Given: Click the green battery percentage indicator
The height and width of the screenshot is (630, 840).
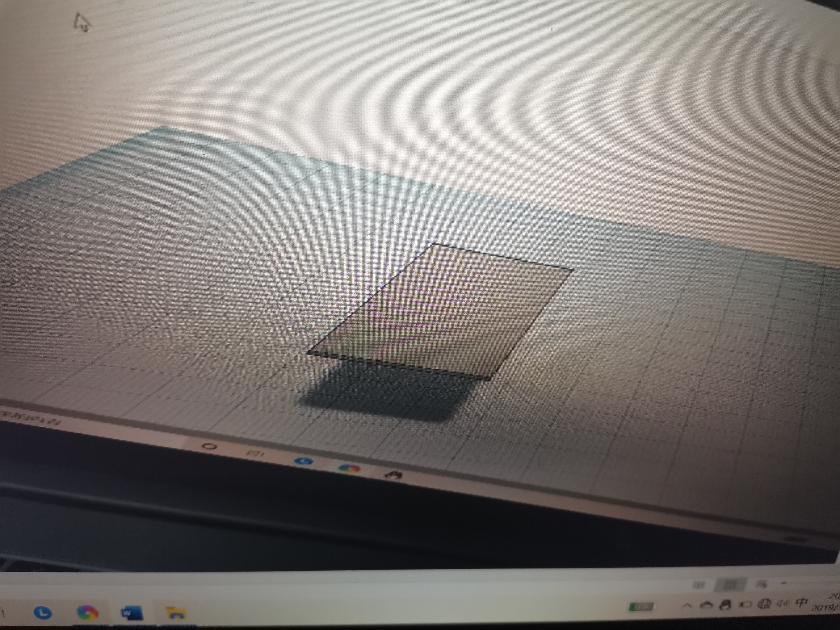Looking at the screenshot, I should (641, 607).
